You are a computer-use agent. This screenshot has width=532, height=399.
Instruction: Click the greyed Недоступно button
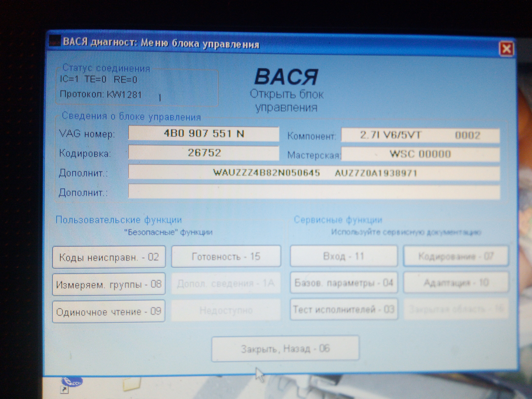(x=226, y=310)
